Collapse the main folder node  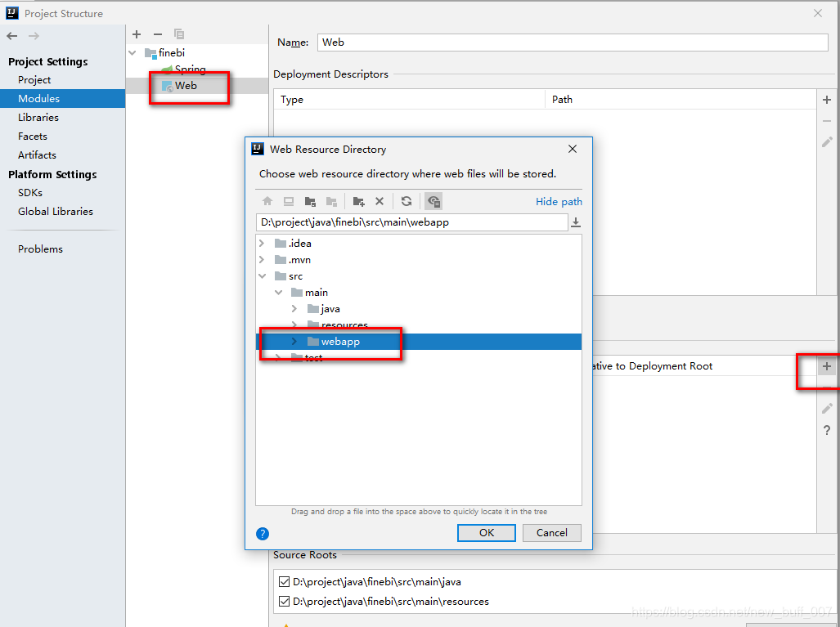click(278, 292)
